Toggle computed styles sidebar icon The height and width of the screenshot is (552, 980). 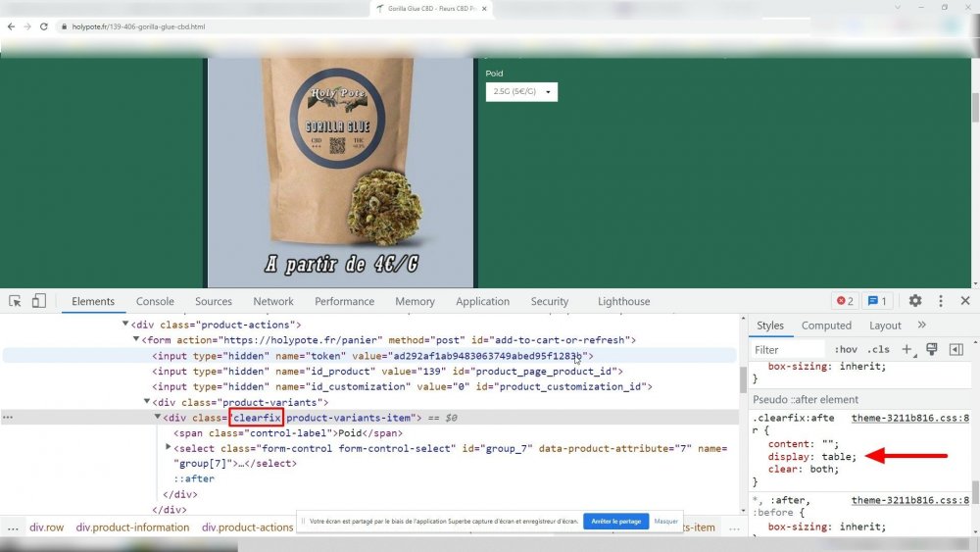coord(956,349)
